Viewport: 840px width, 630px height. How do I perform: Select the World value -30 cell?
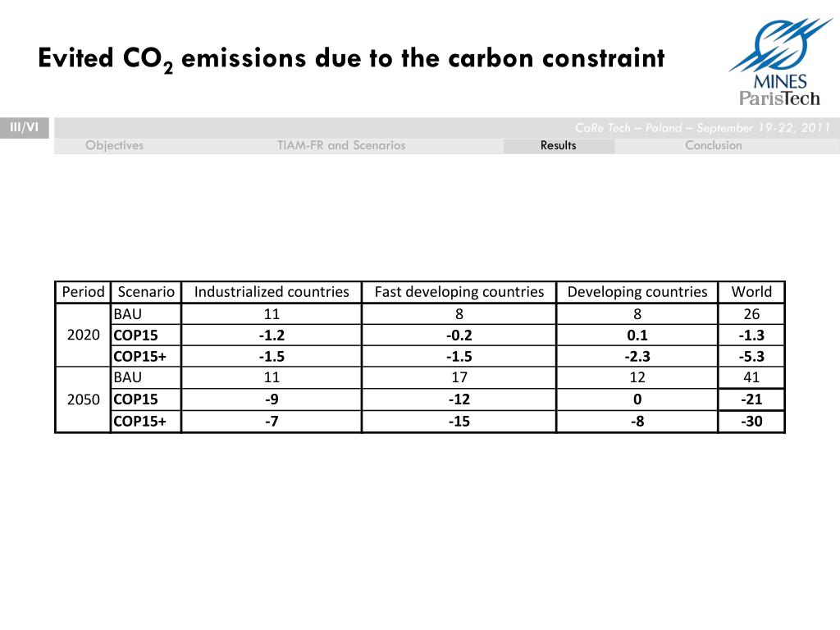click(x=751, y=422)
